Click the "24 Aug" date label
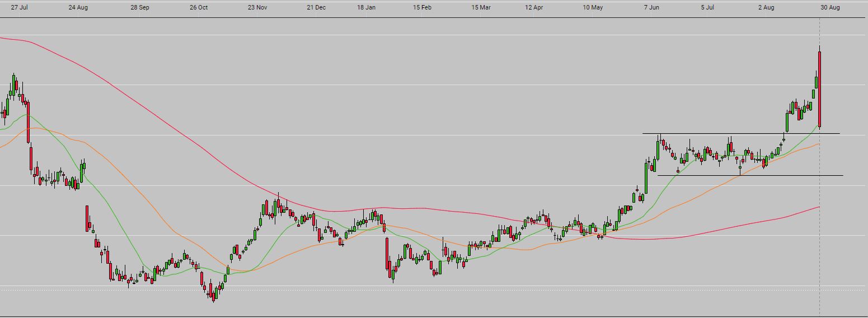Viewport: 868px width, 318px height. 78,8
